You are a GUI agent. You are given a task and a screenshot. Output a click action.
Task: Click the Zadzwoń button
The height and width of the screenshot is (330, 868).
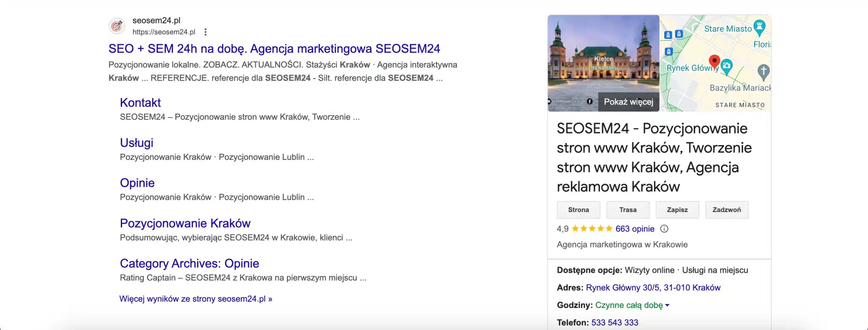coord(727,210)
